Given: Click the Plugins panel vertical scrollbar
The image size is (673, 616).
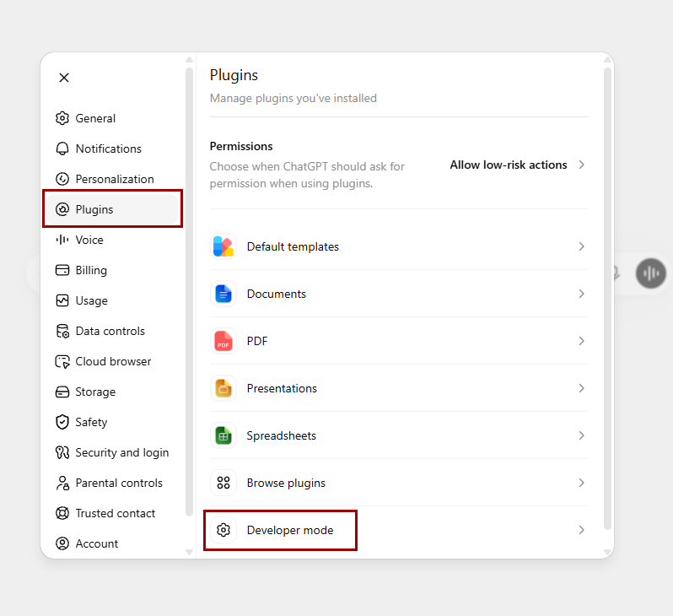Looking at the screenshot, I should click(x=607, y=299).
